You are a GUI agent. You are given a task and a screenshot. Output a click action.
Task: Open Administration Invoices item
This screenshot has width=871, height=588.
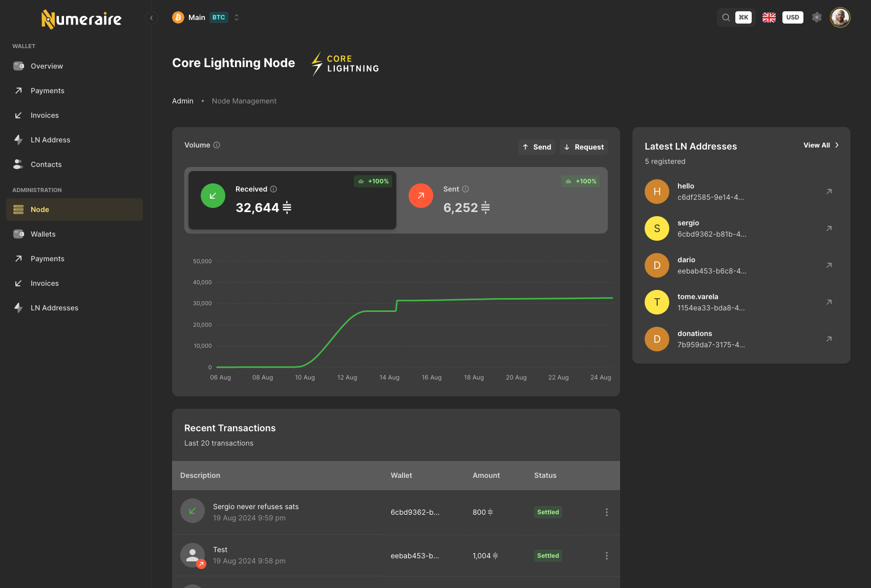[x=75, y=283]
